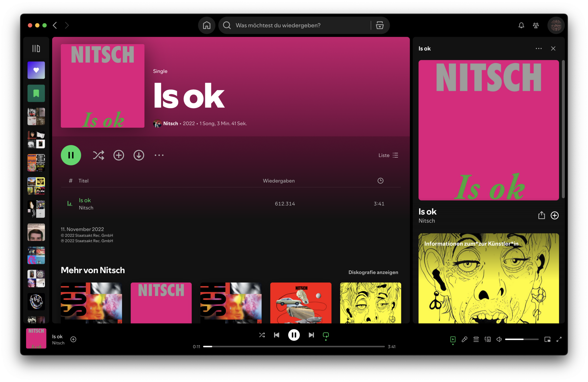Share the song from right panel
Image resolution: width=588 pixels, height=382 pixels.
coord(542,215)
